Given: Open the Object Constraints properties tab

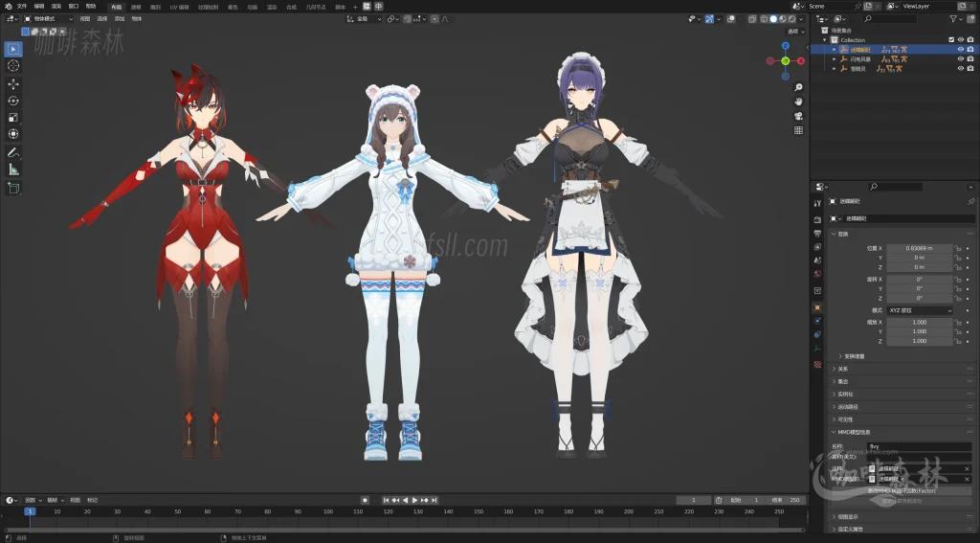Looking at the screenshot, I should click(x=817, y=334).
